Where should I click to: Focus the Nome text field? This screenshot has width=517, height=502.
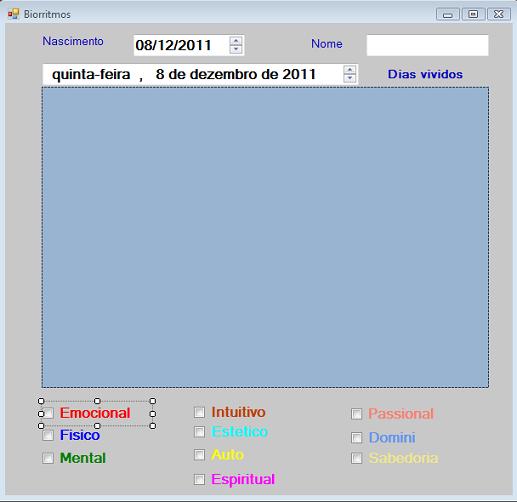coord(427,45)
